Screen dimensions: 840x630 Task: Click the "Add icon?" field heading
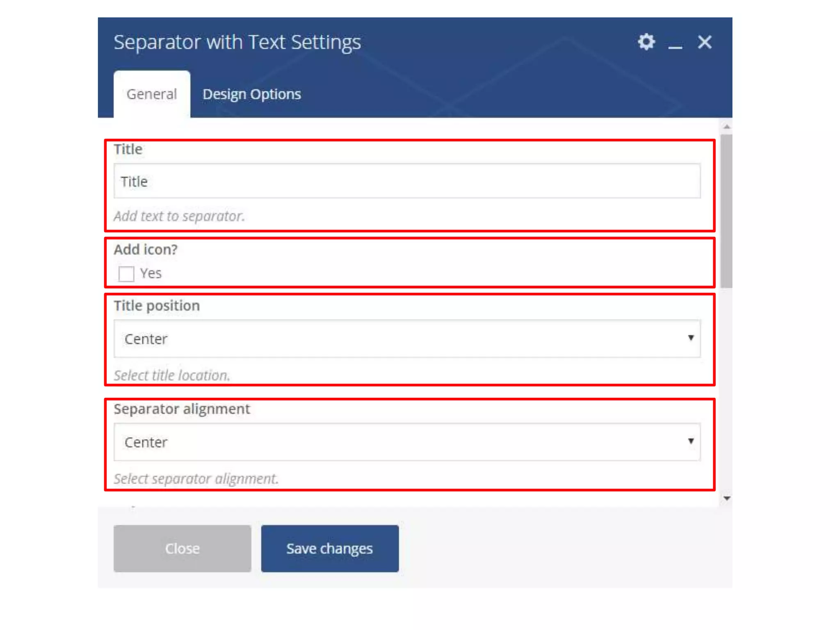(146, 249)
